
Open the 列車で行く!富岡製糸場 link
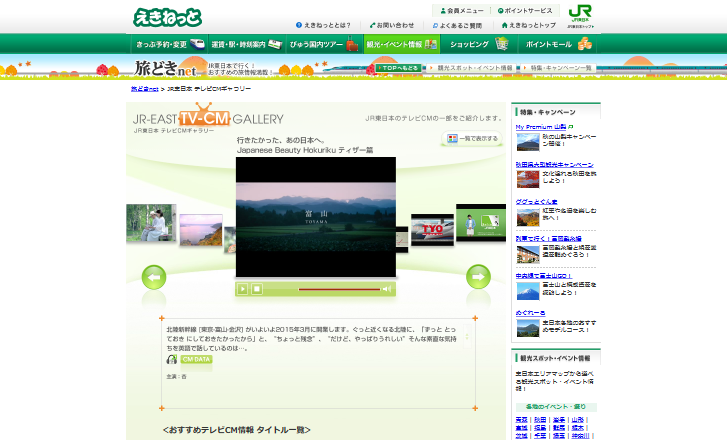click(548, 238)
